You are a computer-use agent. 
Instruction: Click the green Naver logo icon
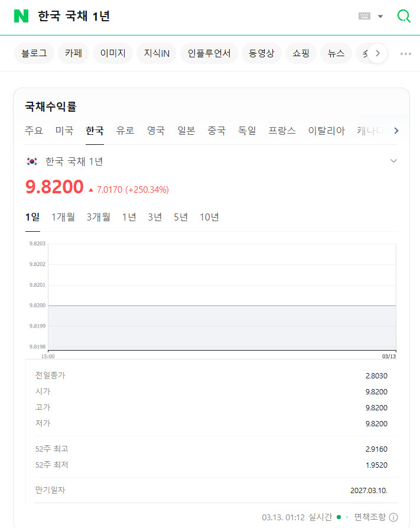pyautogui.click(x=21, y=16)
